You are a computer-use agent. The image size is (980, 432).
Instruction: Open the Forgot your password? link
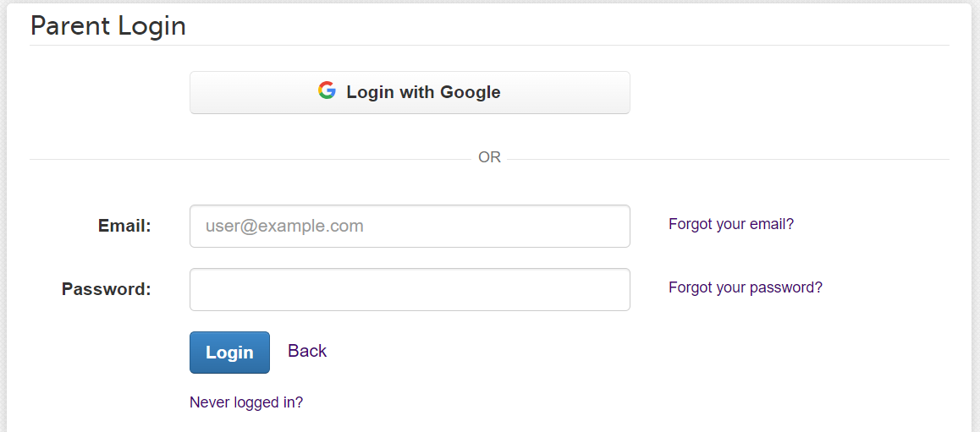click(745, 287)
